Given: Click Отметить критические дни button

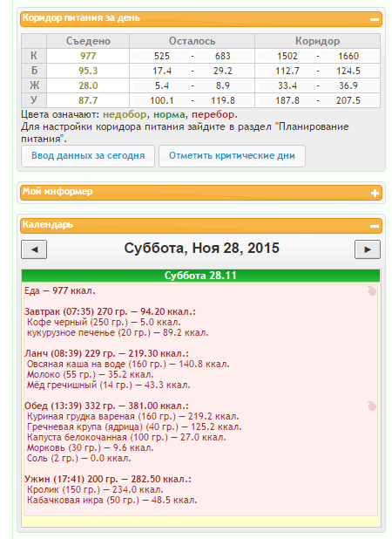Looking at the screenshot, I should (232, 156).
